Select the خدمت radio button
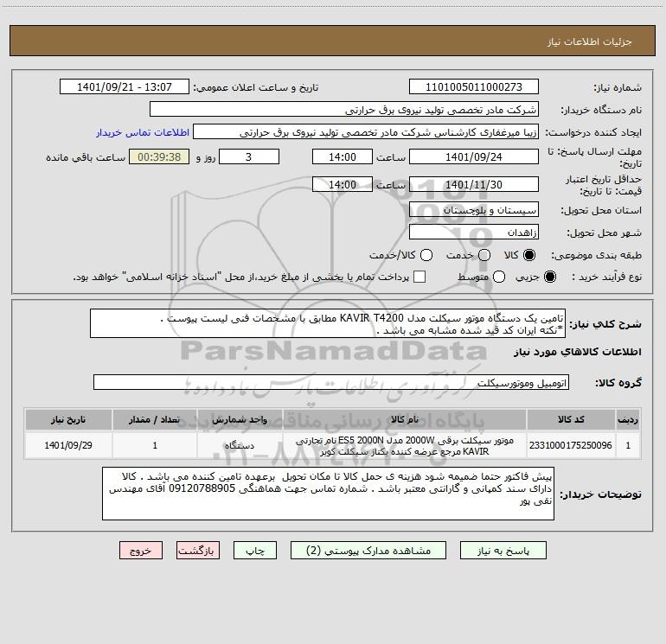Screen dimensions: 666x644 click(x=484, y=255)
